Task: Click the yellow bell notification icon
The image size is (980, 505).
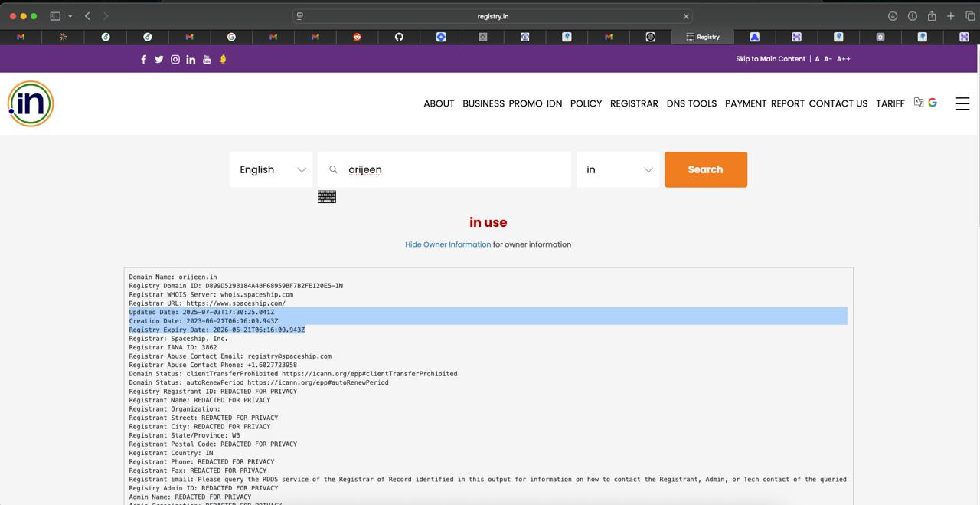Action: [223, 59]
